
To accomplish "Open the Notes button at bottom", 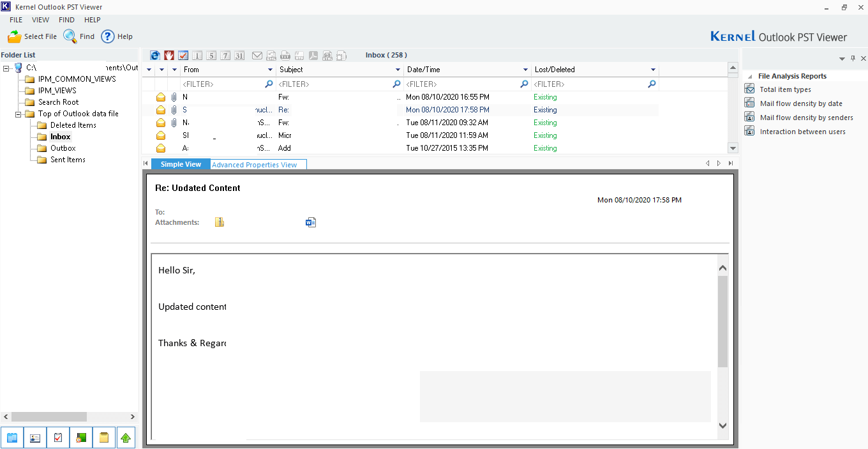I will pyautogui.click(x=104, y=438).
